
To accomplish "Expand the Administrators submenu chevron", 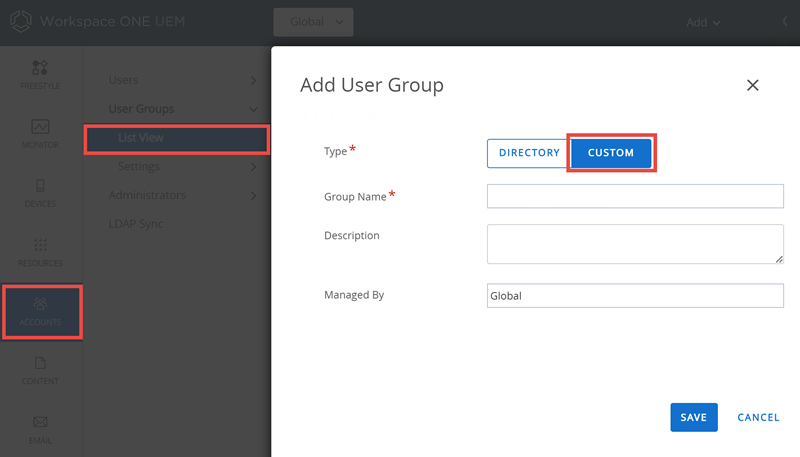I will click(254, 195).
